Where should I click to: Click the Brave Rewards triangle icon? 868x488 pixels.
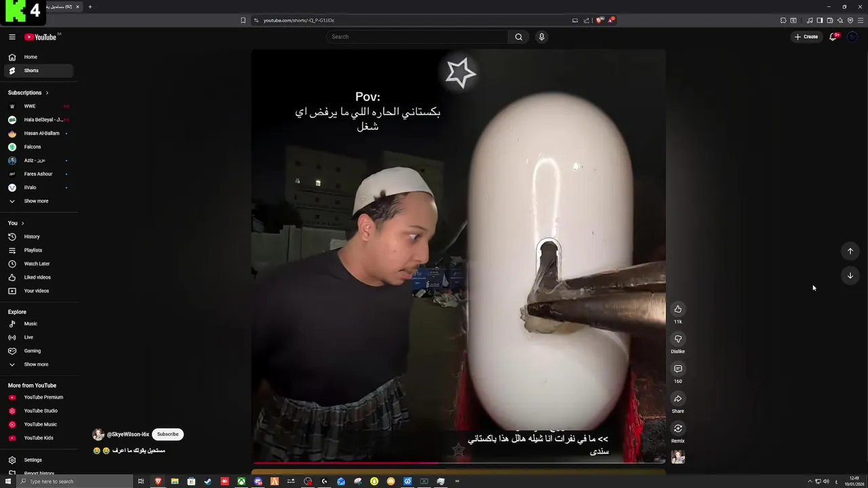[x=611, y=20]
